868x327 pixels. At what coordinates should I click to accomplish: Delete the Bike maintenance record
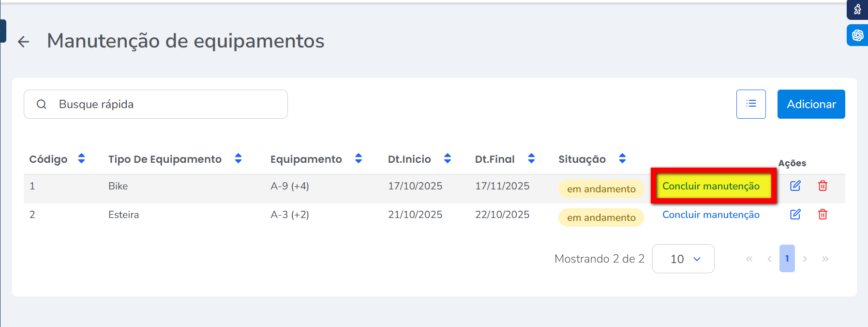(823, 186)
